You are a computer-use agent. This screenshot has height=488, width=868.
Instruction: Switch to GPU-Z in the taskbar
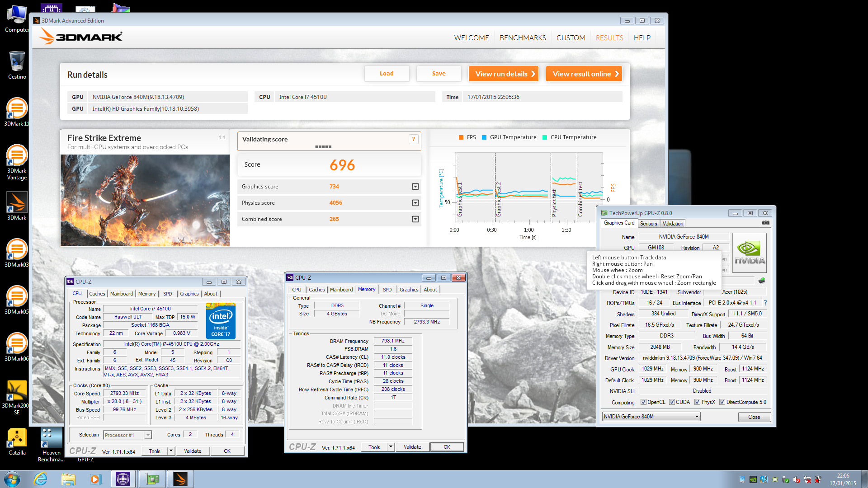(153, 479)
